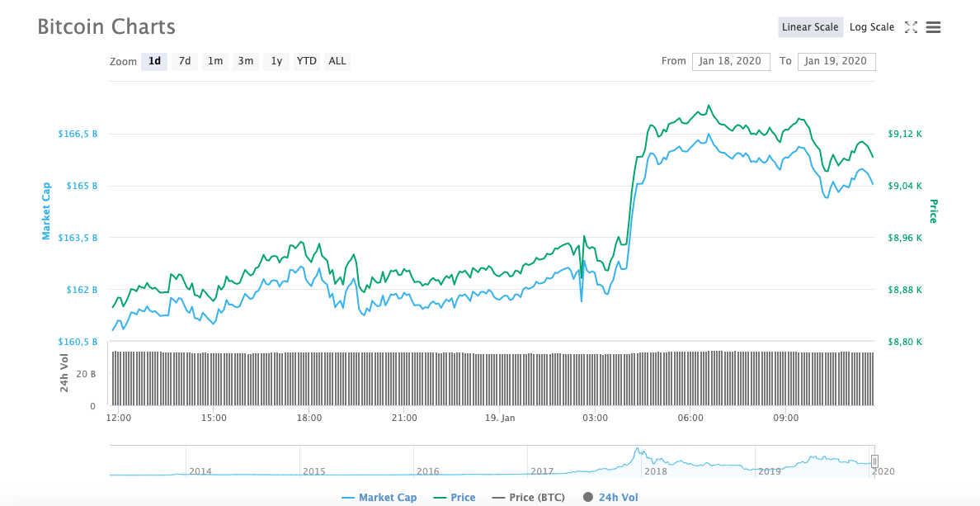Click the 2017 label in navigator
This screenshot has width=980, height=506.
[x=542, y=471]
